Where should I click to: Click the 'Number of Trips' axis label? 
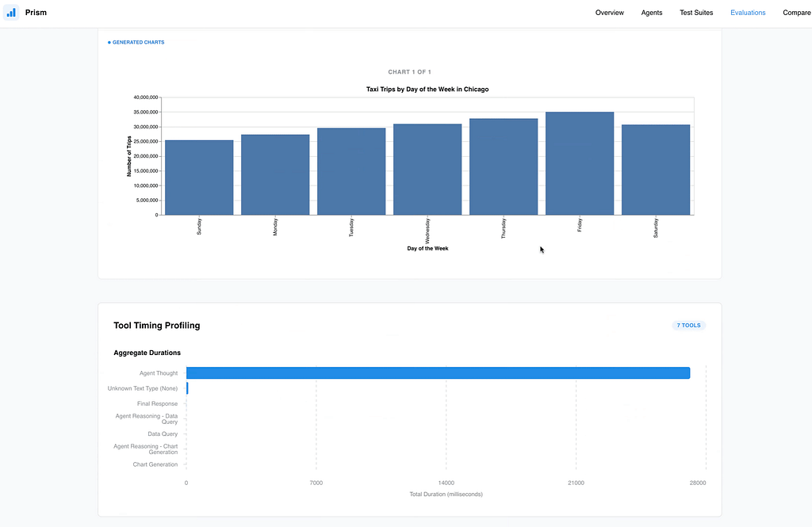129,156
